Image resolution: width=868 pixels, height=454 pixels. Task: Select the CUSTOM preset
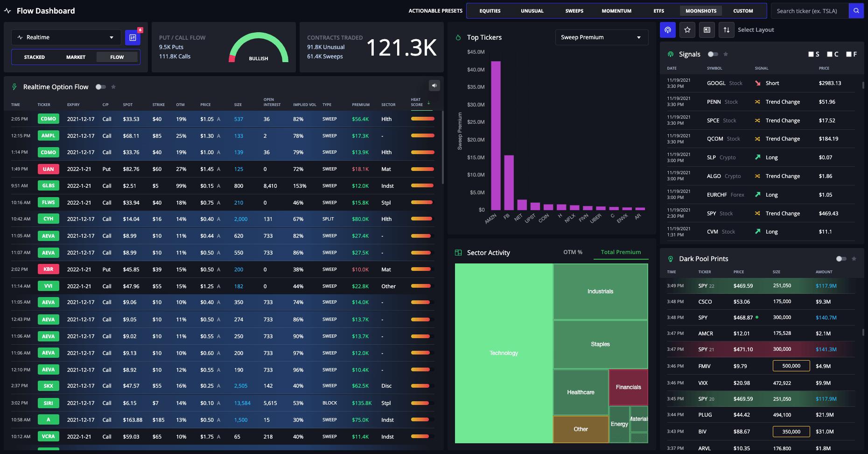click(x=743, y=11)
